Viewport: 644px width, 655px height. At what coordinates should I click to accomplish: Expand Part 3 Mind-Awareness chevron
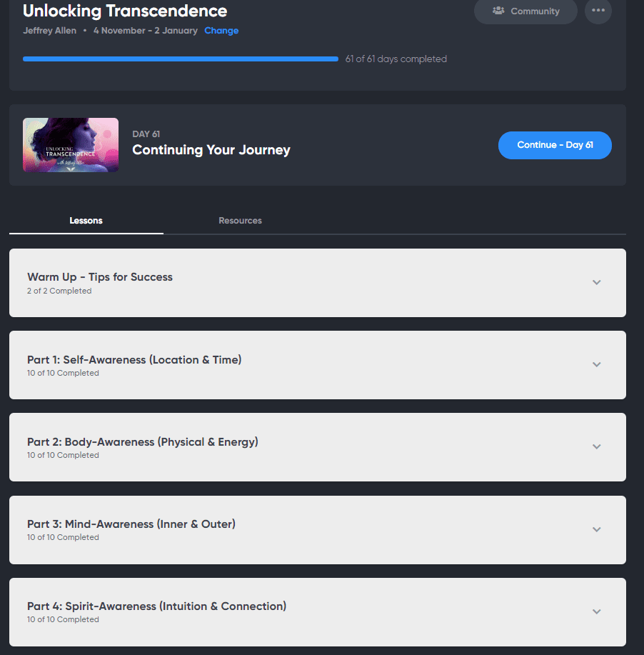[596, 529]
